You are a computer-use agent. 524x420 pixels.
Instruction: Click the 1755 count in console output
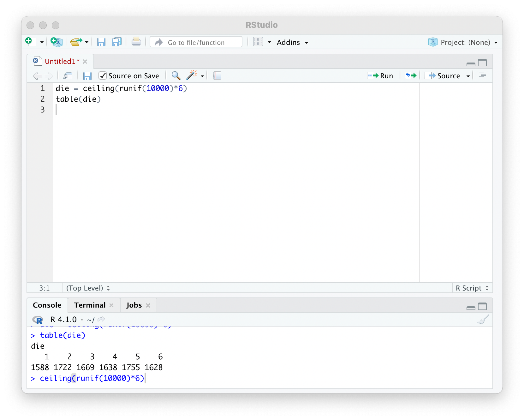coord(131,368)
